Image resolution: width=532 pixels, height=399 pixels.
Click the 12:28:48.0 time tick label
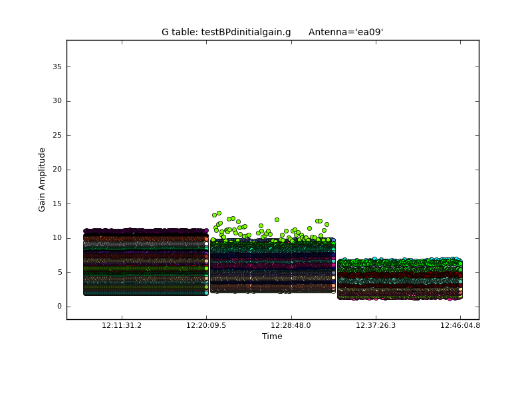pyautogui.click(x=291, y=326)
